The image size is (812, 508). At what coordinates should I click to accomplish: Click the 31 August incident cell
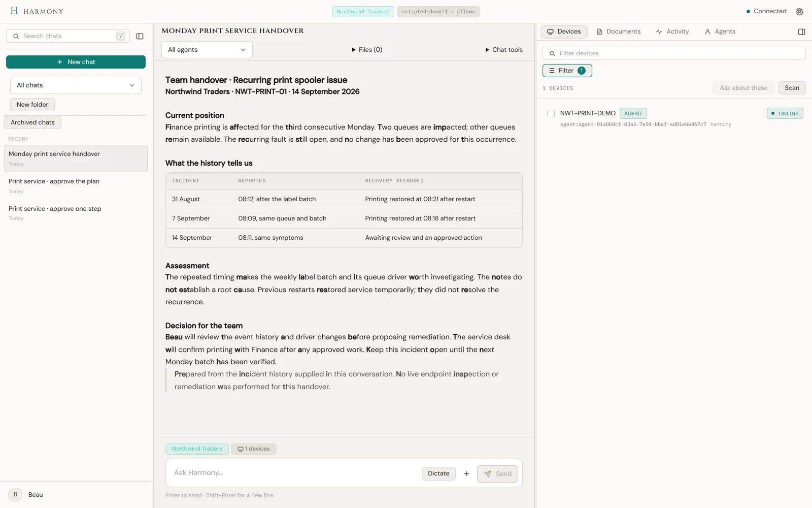(x=186, y=199)
